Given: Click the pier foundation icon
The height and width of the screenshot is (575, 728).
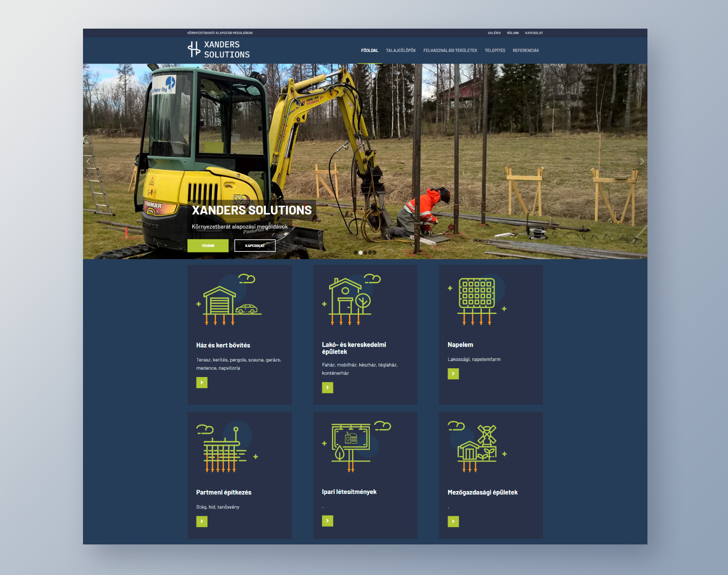Looking at the screenshot, I should tap(227, 447).
